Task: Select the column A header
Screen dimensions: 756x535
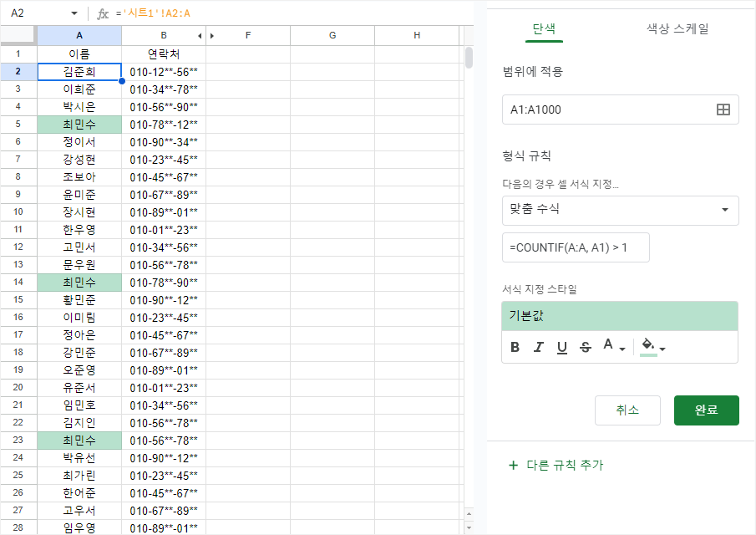Action: tap(79, 35)
